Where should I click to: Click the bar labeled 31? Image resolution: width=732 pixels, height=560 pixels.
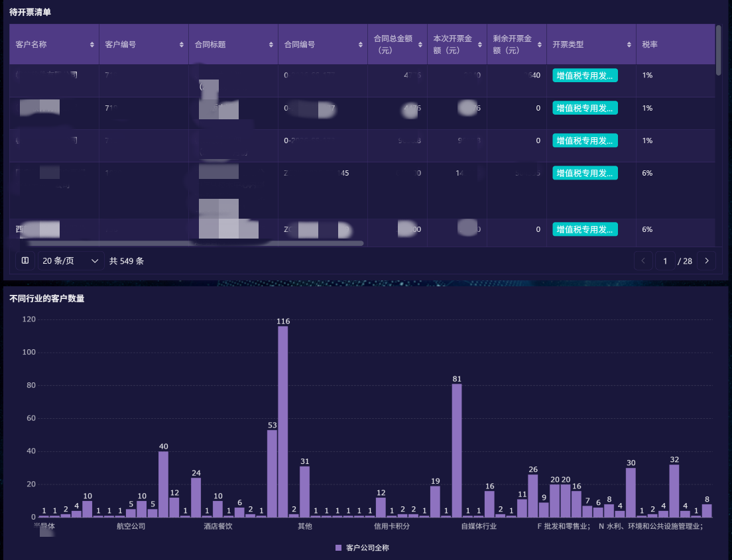(305, 492)
